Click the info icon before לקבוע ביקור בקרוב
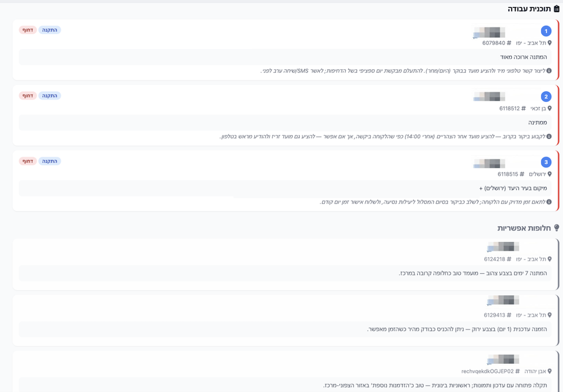Viewport: 563px width, 392px height. click(549, 136)
